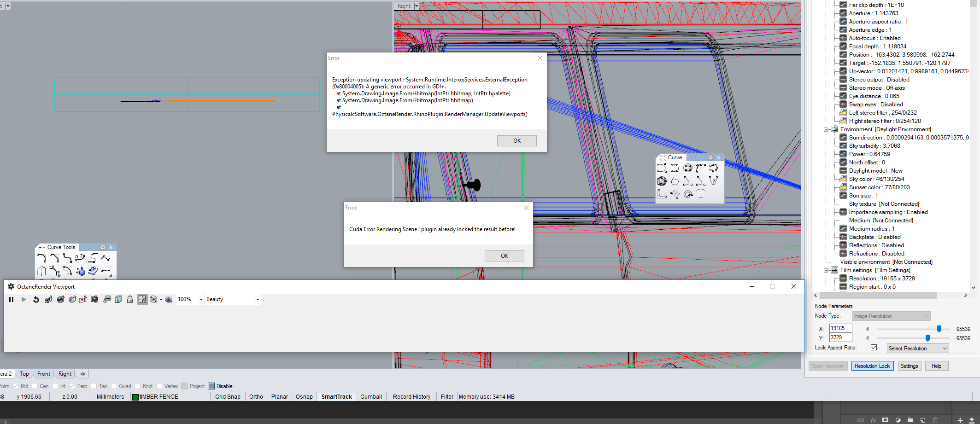Select the spiral tool in Curve palette

pos(688,194)
